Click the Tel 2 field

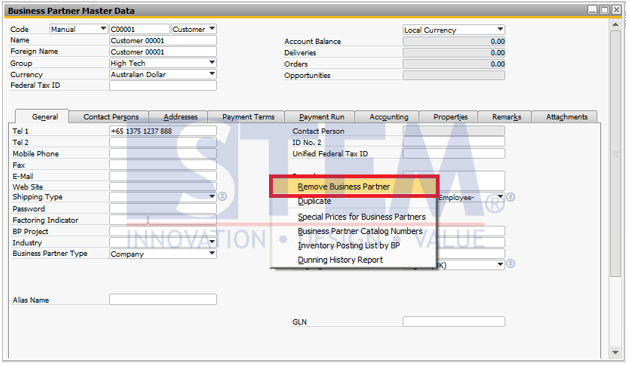pos(163,142)
